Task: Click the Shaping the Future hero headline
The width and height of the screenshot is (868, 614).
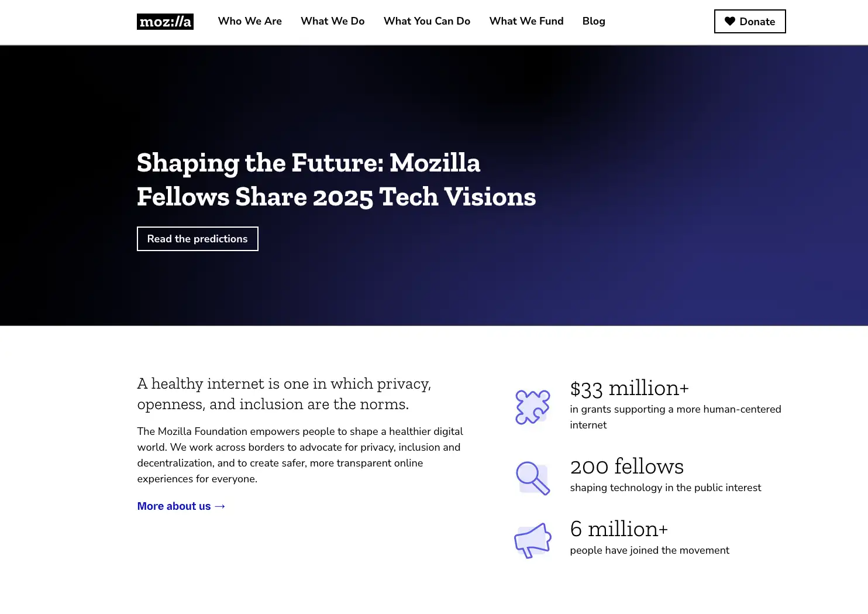Action: (x=336, y=180)
